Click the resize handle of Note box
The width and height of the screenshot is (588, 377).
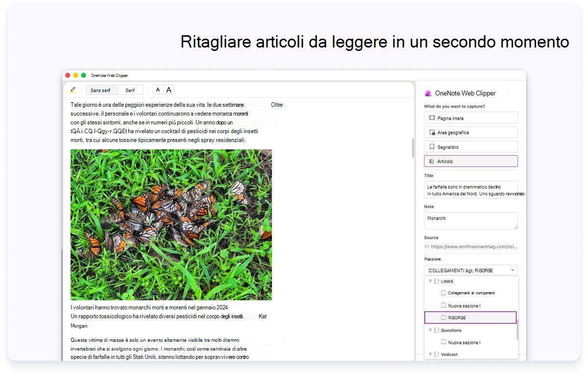click(x=515, y=227)
